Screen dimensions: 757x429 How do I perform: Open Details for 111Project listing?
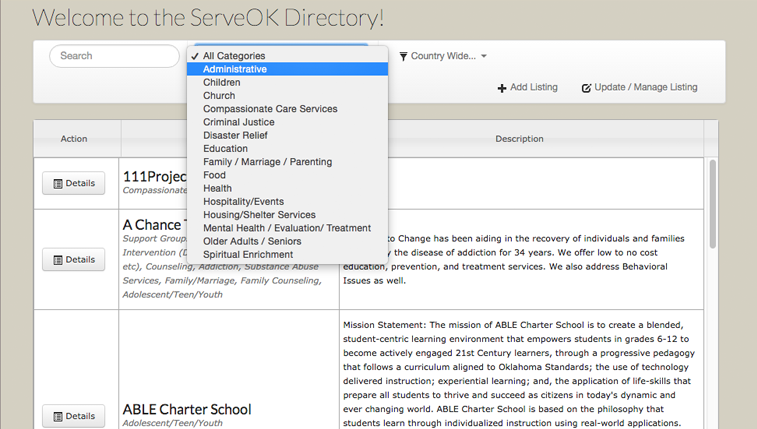coord(73,183)
